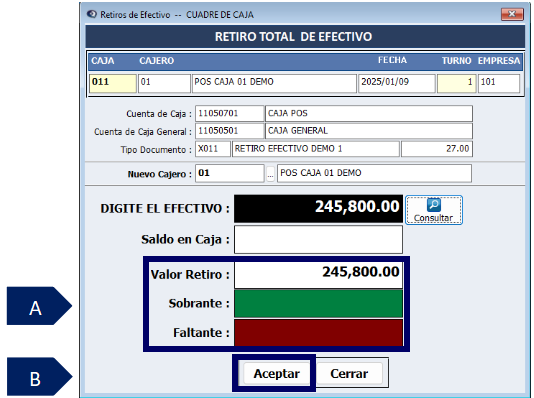
Task: Click the RETIRO TOTAL DE EFECTIVO banner
Action: [305, 37]
